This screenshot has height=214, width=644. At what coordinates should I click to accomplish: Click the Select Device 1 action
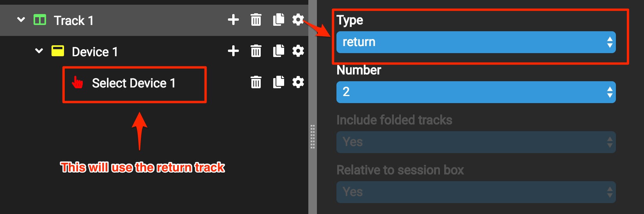click(133, 83)
